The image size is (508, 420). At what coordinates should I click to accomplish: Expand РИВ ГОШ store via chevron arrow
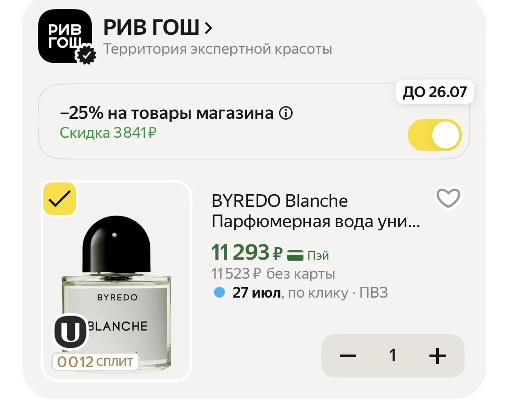209,28
